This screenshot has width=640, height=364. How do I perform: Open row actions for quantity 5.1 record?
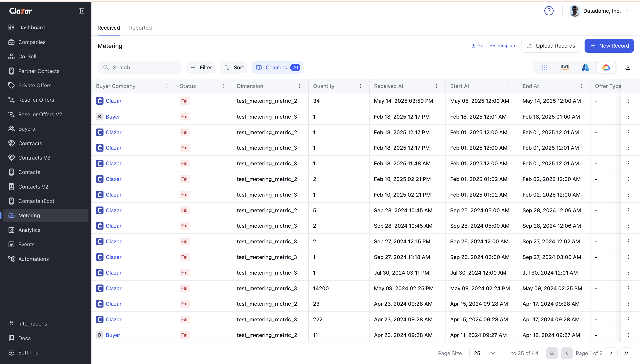coord(629,210)
